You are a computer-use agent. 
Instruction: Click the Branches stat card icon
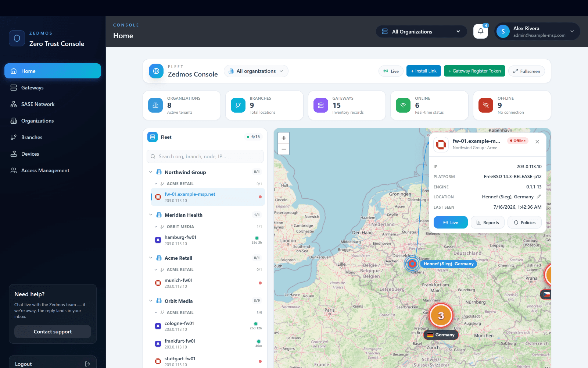point(238,105)
